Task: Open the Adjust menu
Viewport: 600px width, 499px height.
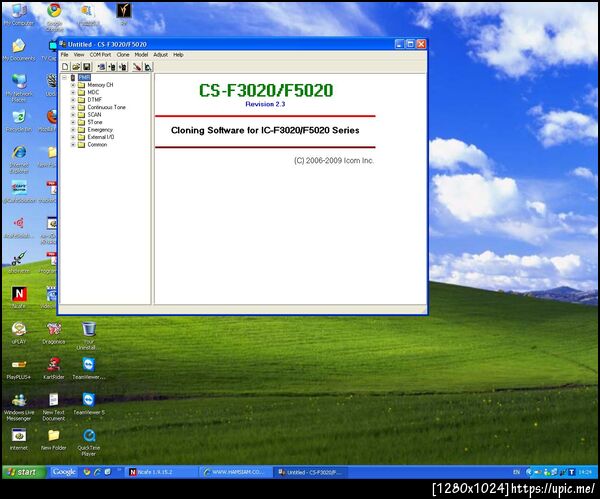Action: (x=161, y=55)
